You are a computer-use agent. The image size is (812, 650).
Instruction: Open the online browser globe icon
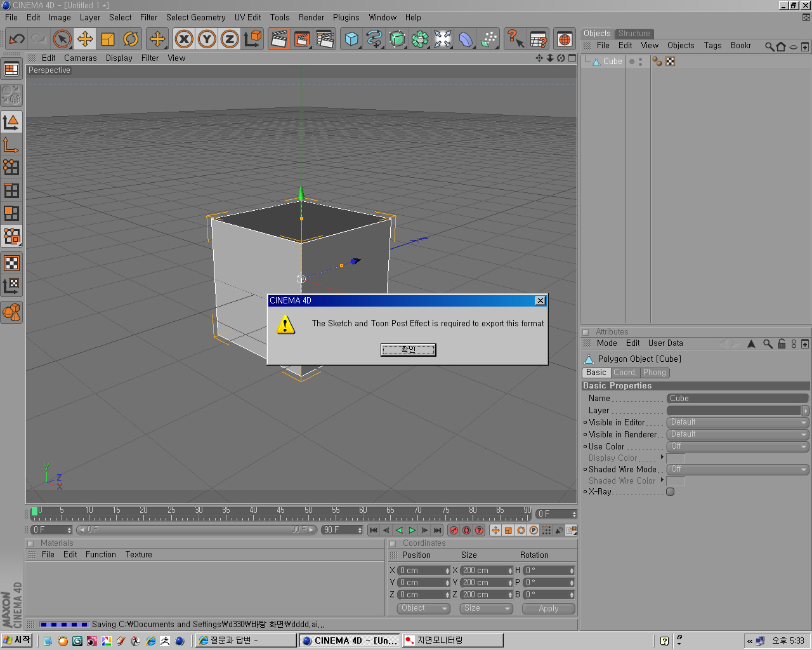click(565, 39)
